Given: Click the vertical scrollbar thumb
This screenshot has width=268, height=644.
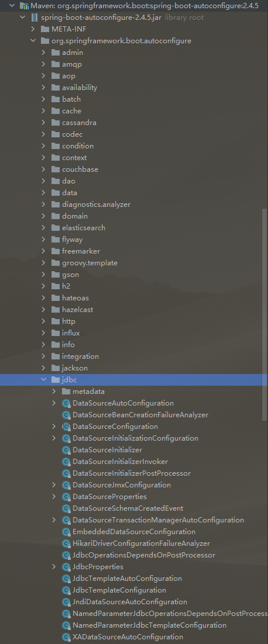Looking at the screenshot, I should 264,314.
